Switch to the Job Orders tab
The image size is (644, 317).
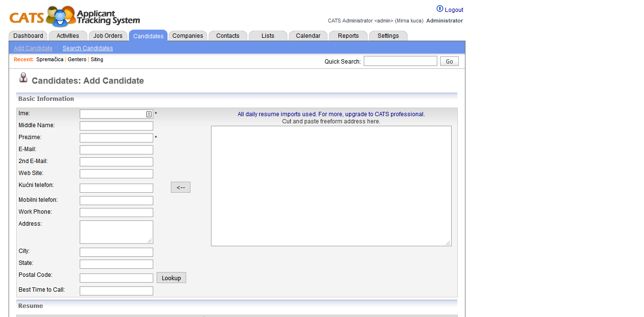108,35
